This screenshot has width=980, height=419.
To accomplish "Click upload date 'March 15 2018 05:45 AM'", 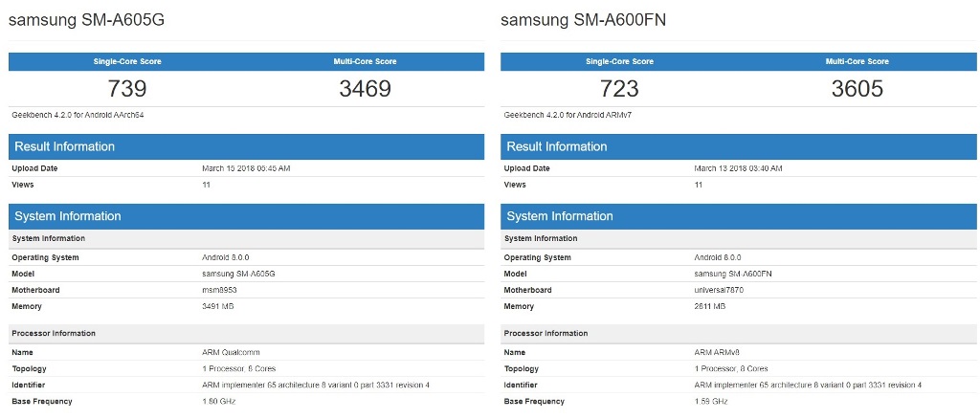I will (246, 168).
